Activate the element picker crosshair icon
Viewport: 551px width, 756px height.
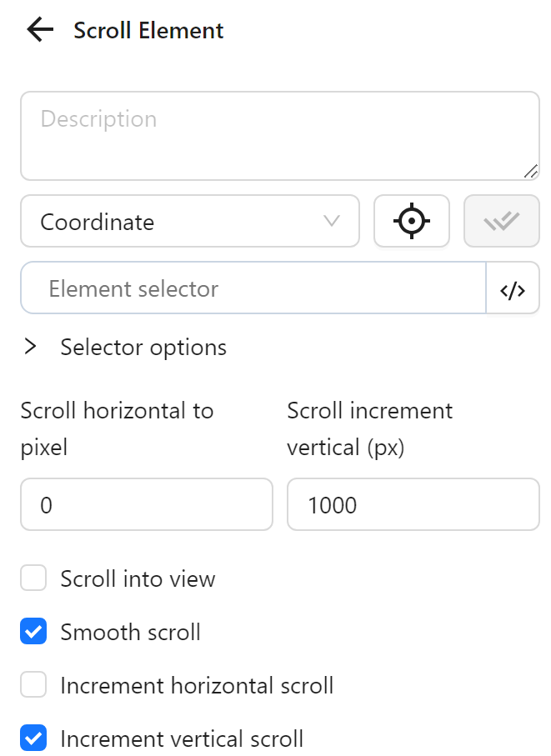point(412,221)
